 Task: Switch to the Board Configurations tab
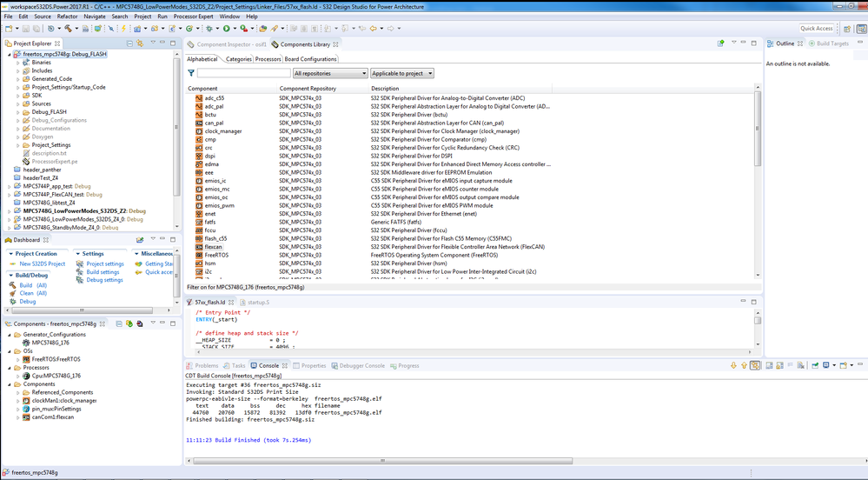tap(310, 59)
